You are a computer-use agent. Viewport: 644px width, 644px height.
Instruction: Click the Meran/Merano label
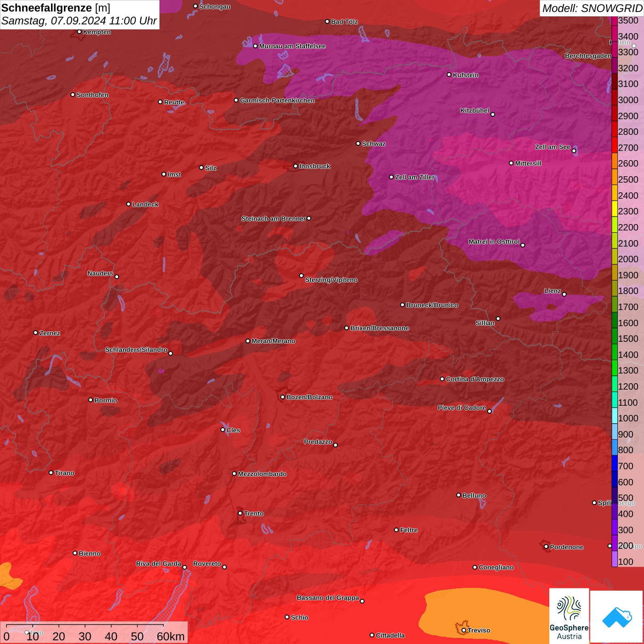click(273, 341)
